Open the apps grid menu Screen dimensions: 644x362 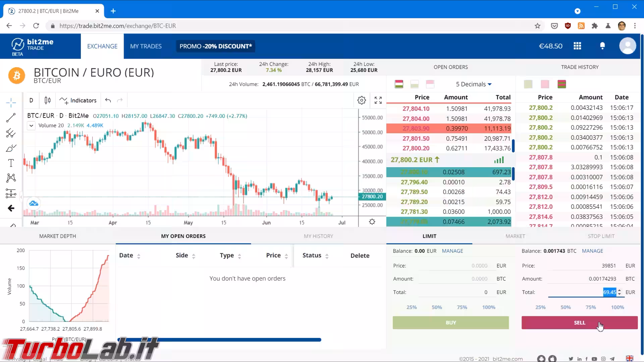point(577,46)
